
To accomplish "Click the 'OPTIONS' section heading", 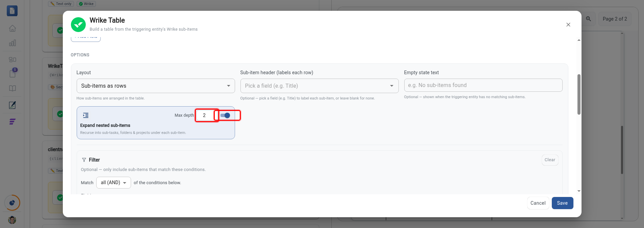I will [80, 55].
